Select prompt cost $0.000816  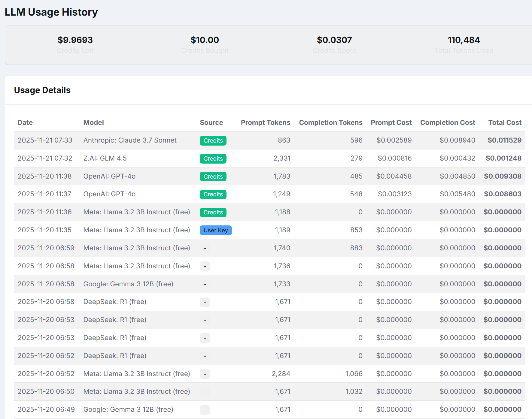click(x=395, y=158)
